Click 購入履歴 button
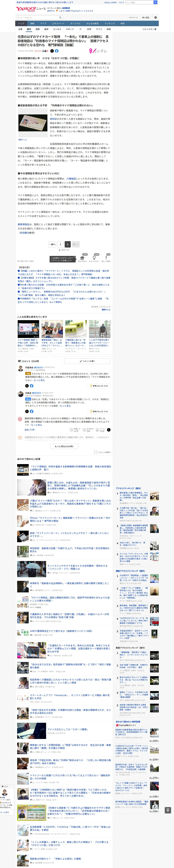This screenshot has height=868, width=174. click(146, 18)
